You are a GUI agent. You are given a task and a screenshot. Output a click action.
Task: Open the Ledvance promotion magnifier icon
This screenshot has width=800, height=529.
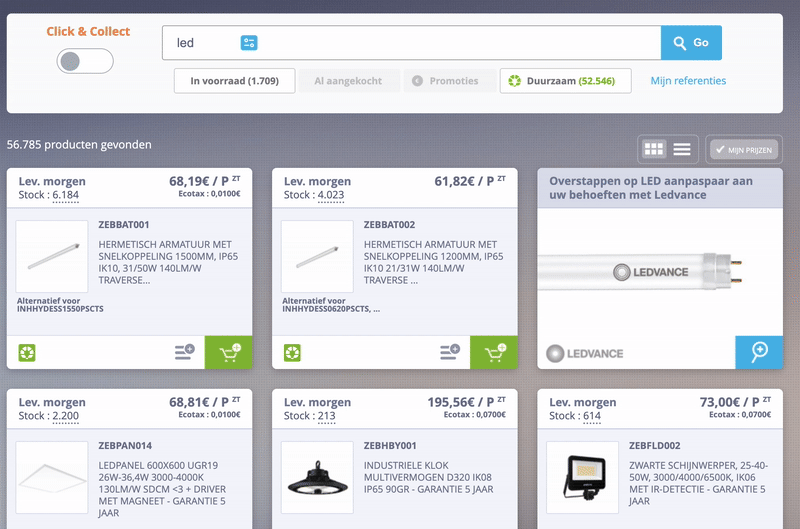click(x=759, y=352)
